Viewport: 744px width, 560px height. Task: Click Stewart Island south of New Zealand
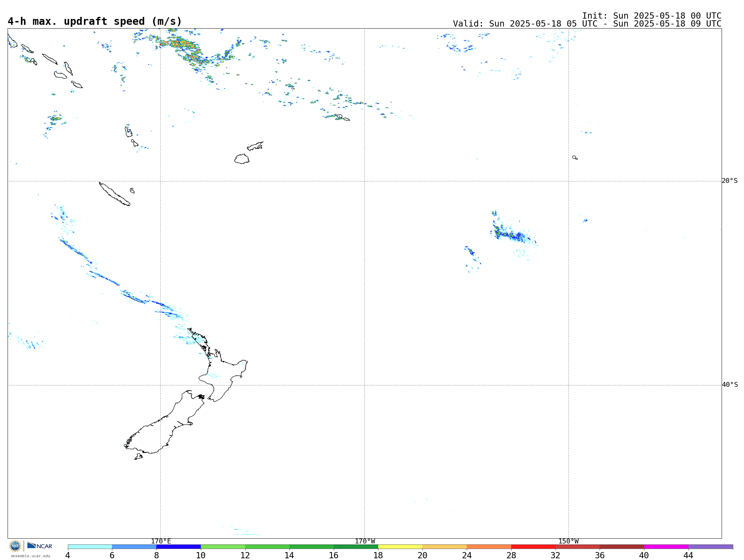coord(138,457)
